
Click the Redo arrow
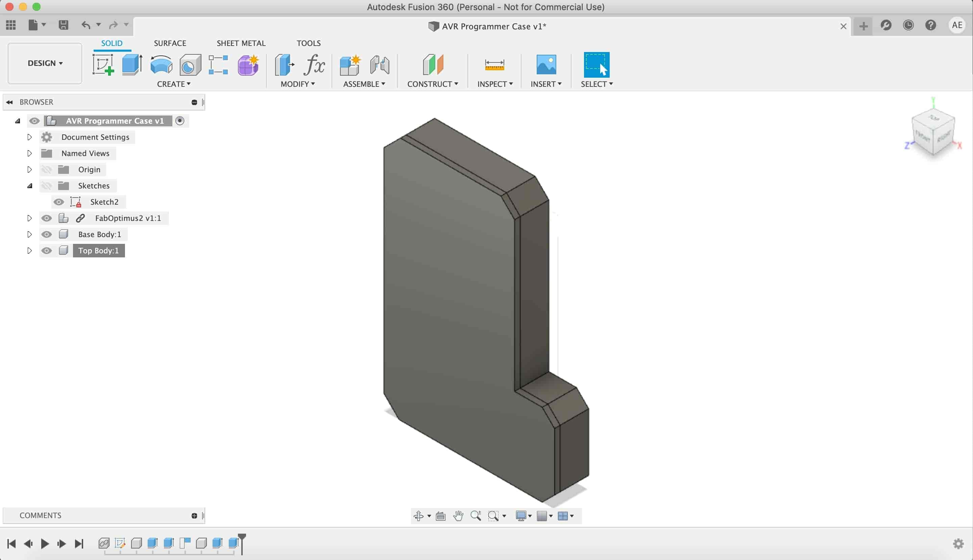tap(113, 25)
